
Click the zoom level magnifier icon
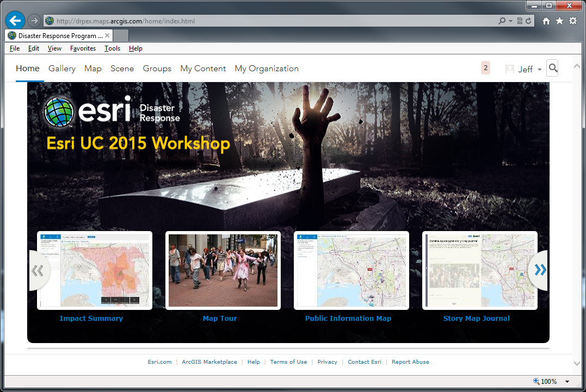point(536,381)
